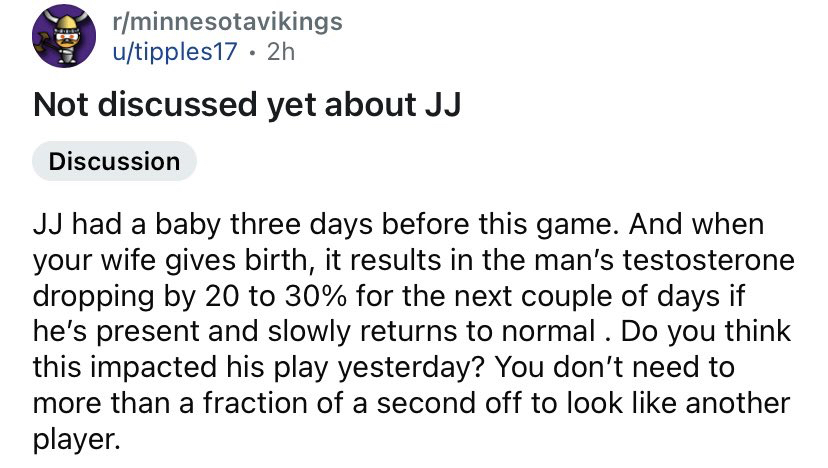828x468 pixels.
Task: Click the word 'yesterday?' in the post
Action: (411, 368)
